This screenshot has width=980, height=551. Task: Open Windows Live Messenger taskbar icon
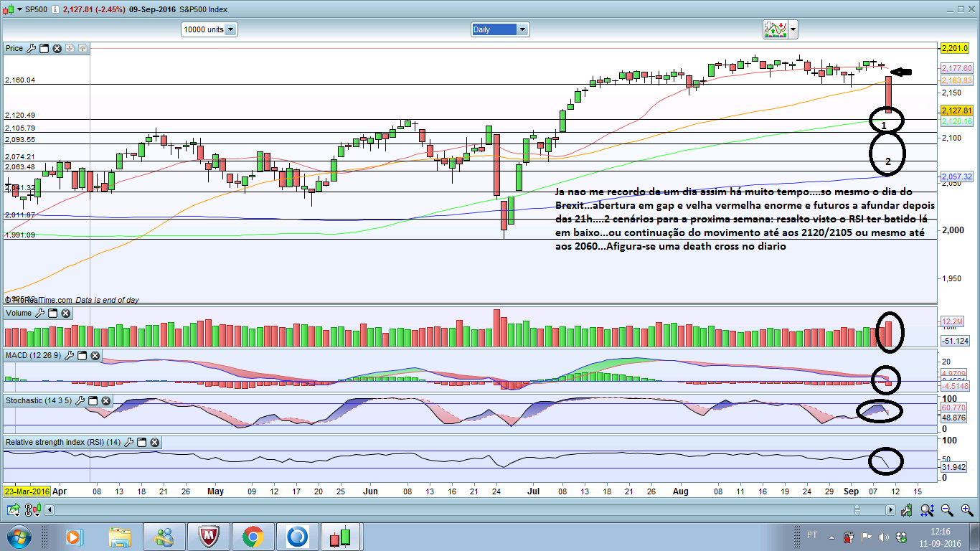[164, 536]
